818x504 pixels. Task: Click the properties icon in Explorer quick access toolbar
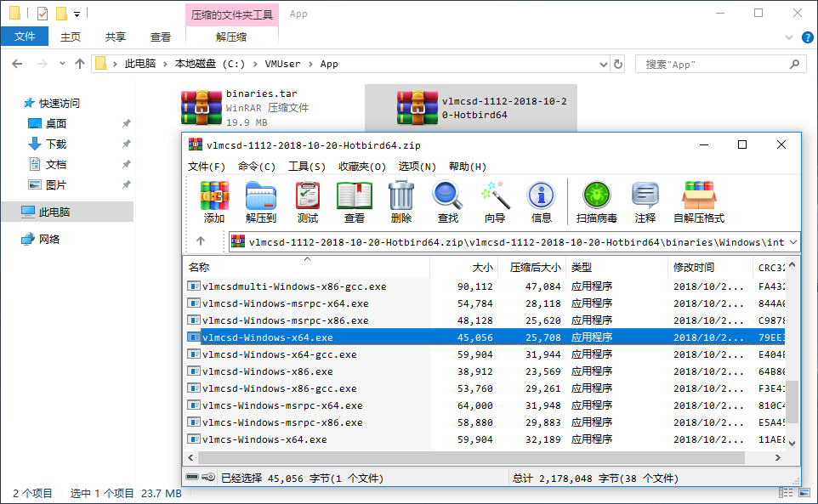coord(43,13)
